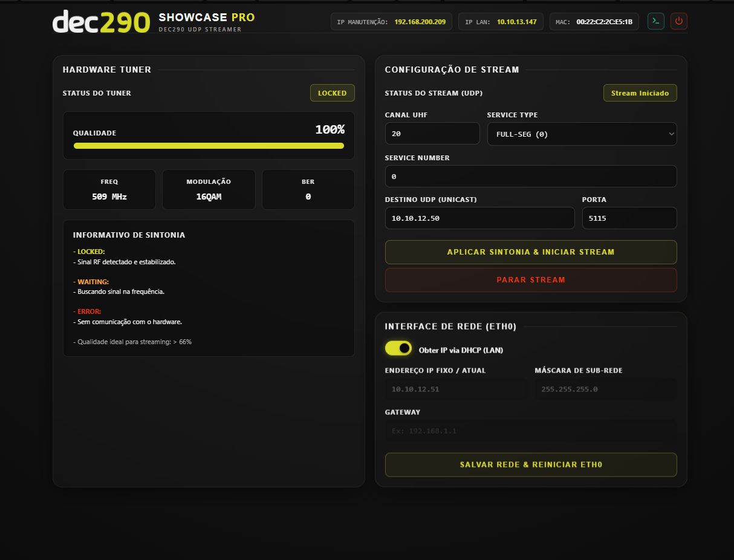The image size is (734, 560).
Task: Toggle Obter IP via DHCP switch
Action: 398,348
